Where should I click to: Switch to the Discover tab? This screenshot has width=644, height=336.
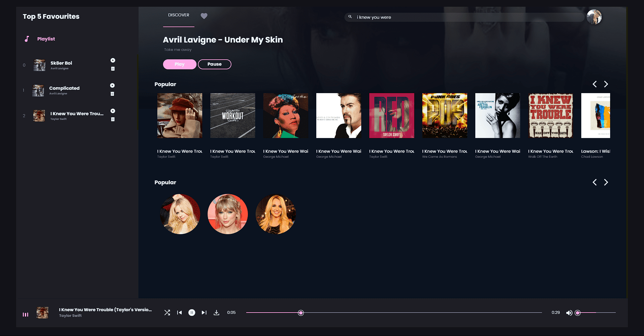coord(178,15)
